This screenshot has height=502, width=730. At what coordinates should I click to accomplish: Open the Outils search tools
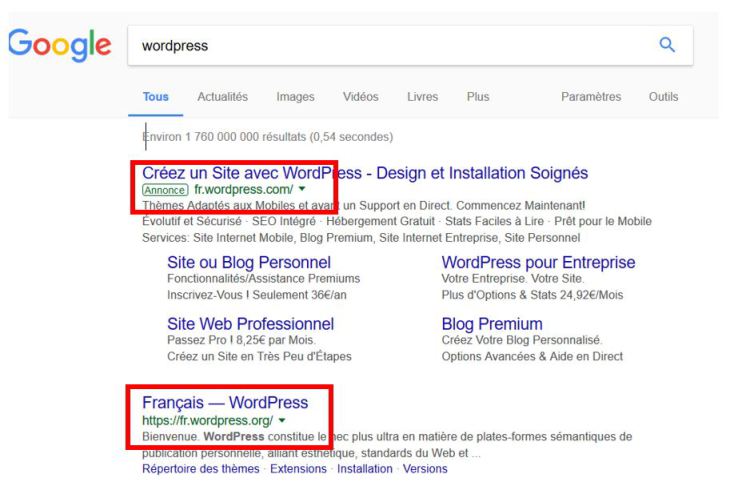(663, 97)
